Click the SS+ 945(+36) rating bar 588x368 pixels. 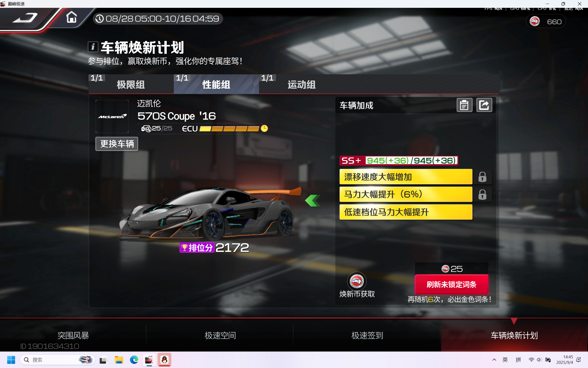click(x=399, y=161)
